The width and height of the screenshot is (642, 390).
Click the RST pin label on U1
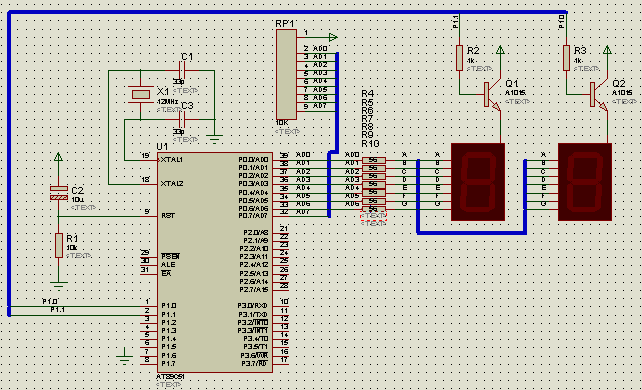point(168,216)
